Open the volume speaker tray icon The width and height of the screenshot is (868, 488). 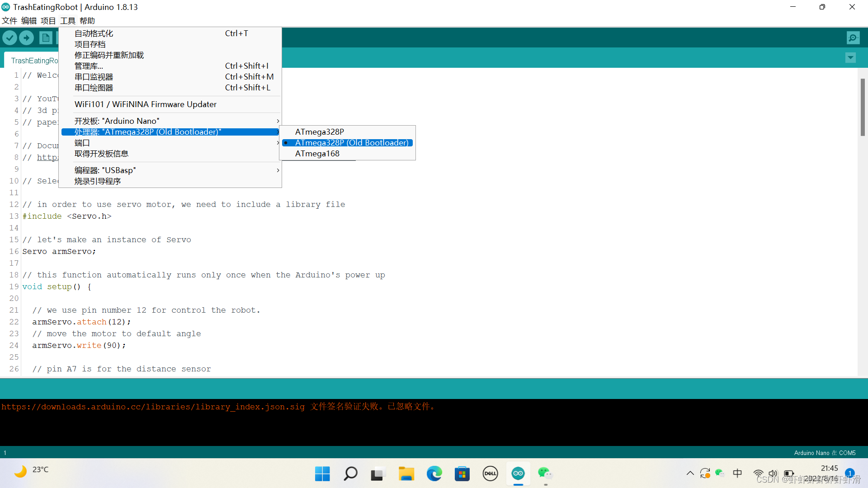point(773,474)
